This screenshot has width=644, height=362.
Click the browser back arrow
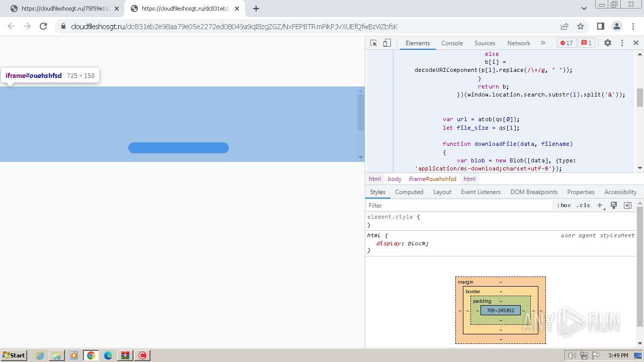click(11, 26)
